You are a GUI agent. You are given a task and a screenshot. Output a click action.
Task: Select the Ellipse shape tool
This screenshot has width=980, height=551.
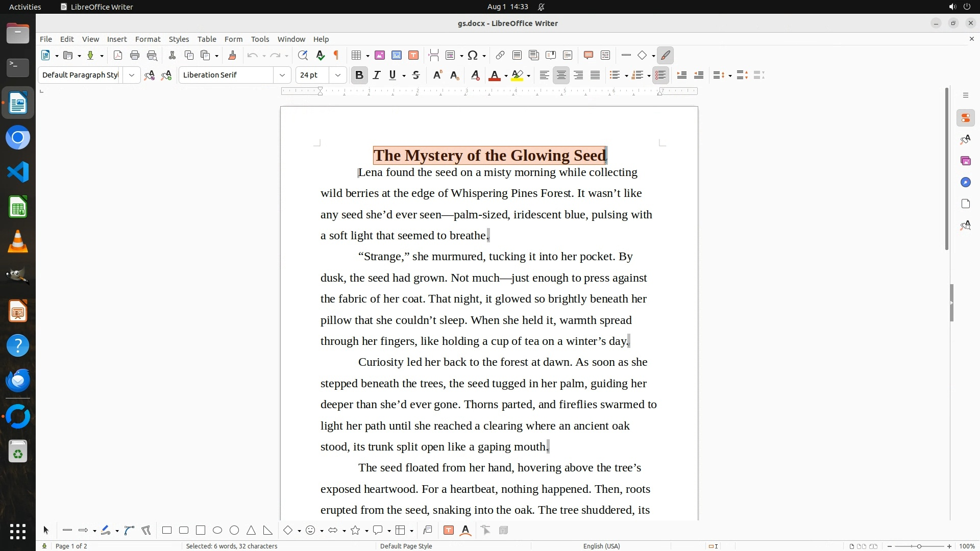(x=217, y=531)
